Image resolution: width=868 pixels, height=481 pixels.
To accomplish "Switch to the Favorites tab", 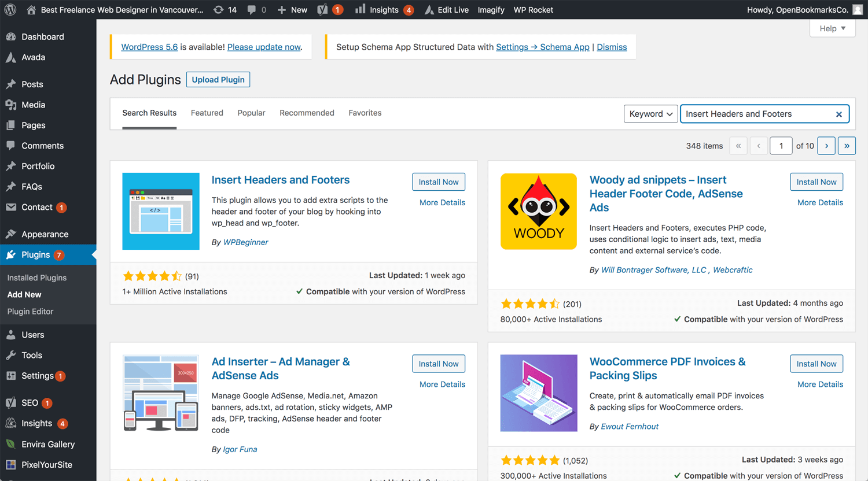I will (365, 113).
